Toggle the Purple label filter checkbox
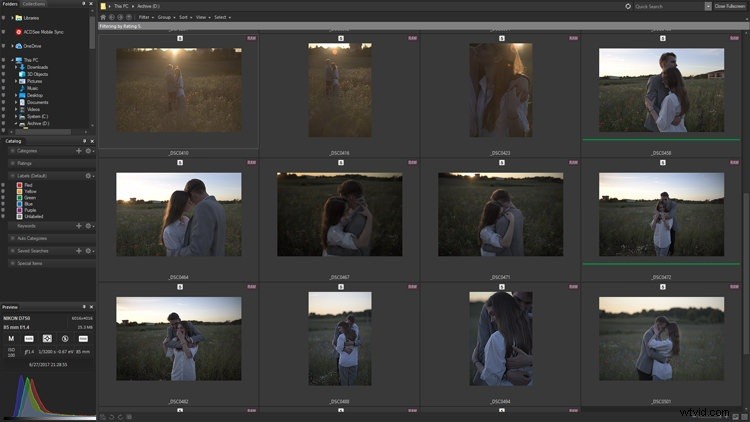The width and height of the screenshot is (750, 422). coord(3,210)
